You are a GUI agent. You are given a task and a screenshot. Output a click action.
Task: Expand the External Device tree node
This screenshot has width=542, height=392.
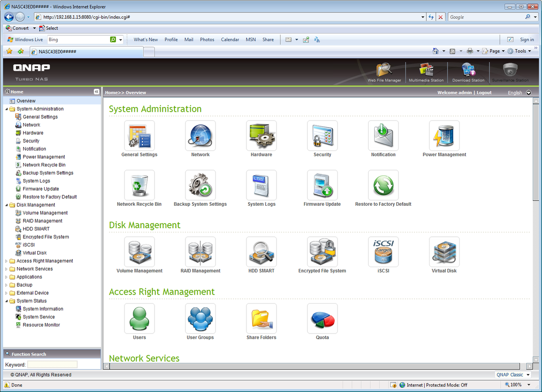coord(6,293)
